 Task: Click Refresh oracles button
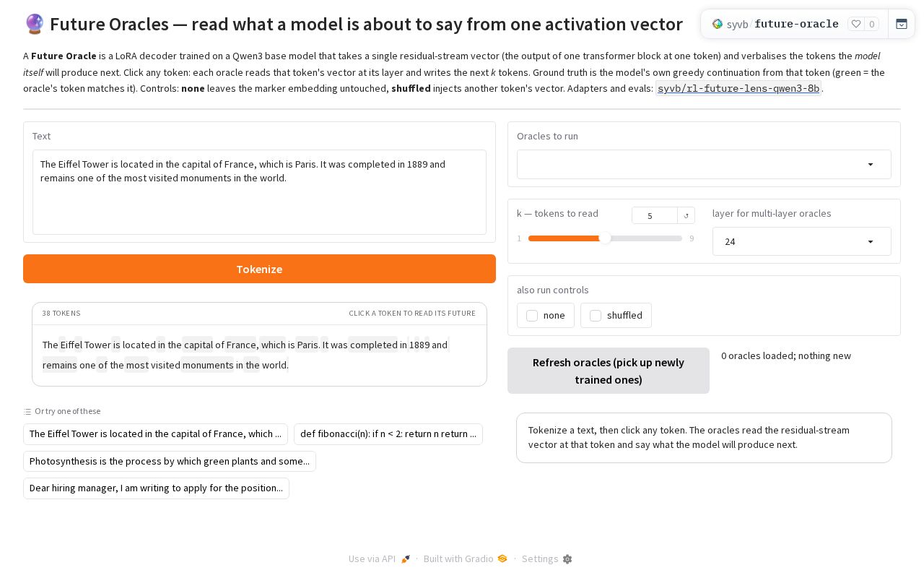pyautogui.click(x=609, y=371)
